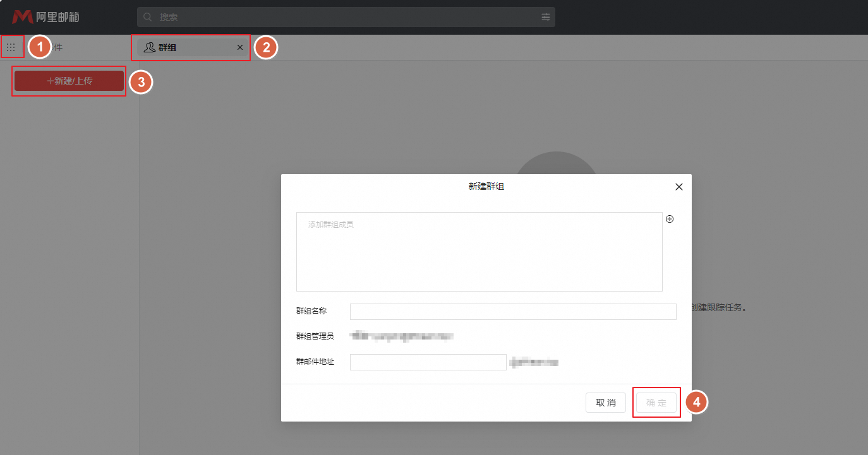
Task: Open the app grid launcher icon
Action: 11,47
